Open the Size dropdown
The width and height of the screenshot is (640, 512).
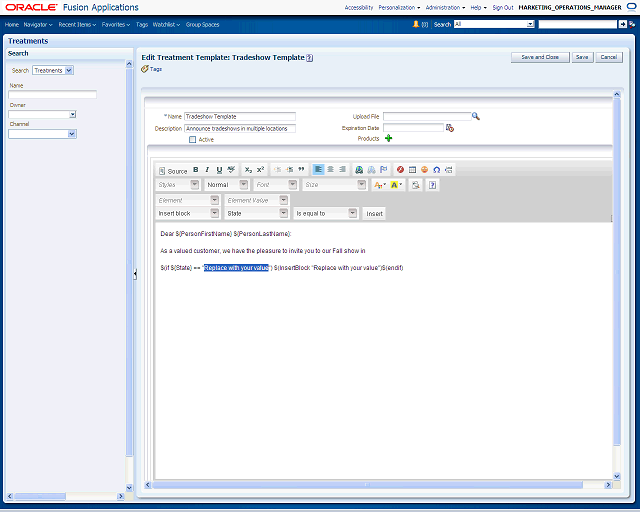click(x=334, y=185)
